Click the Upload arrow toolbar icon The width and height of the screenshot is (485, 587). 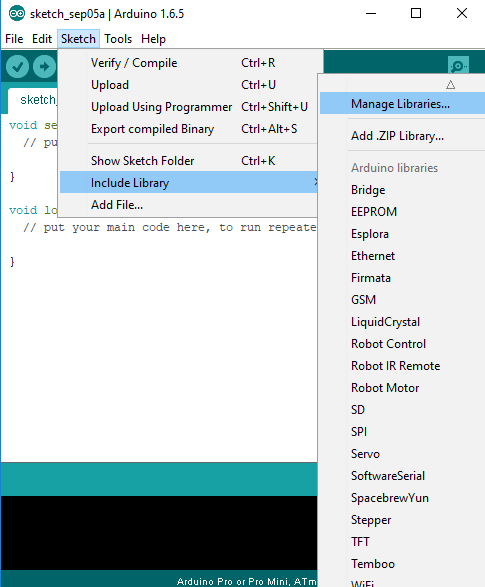[x=44, y=67]
